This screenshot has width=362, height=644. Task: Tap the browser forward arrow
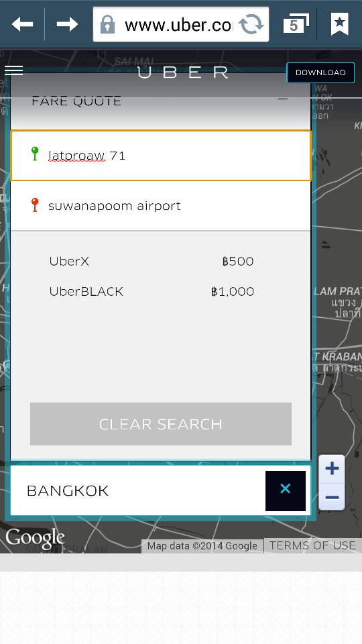click(67, 24)
